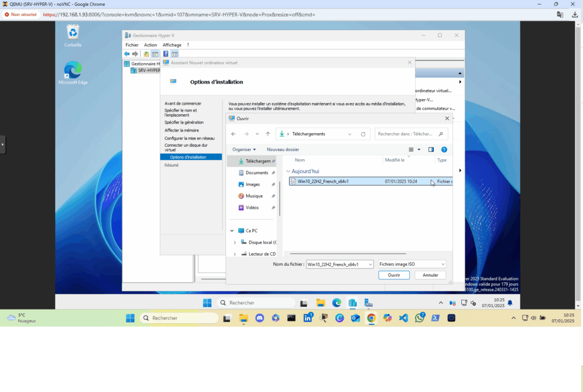This screenshot has width=583, height=392.
Task: Click the Hyper-V toolbar blue help icon
Action: tap(166, 54)
